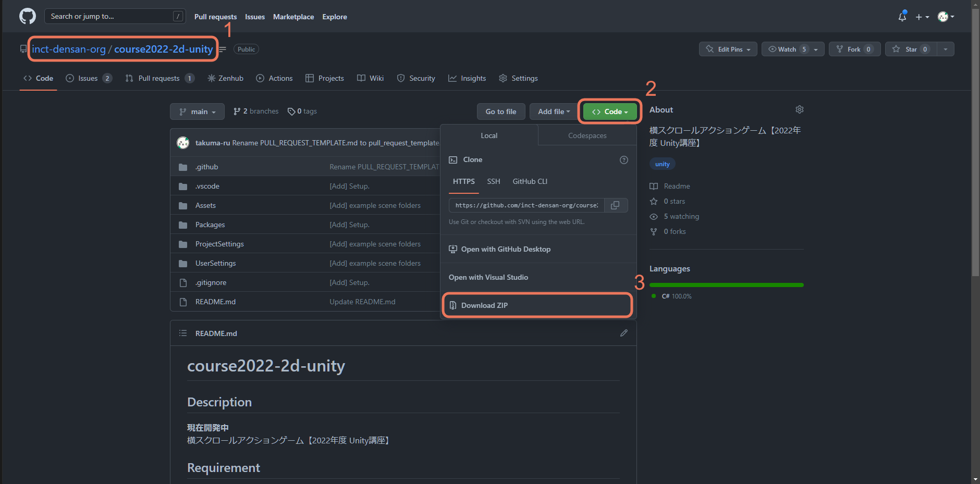The image size is (980, 484).
Task: Open the GitHub home logo
Action: click(28, 16)
